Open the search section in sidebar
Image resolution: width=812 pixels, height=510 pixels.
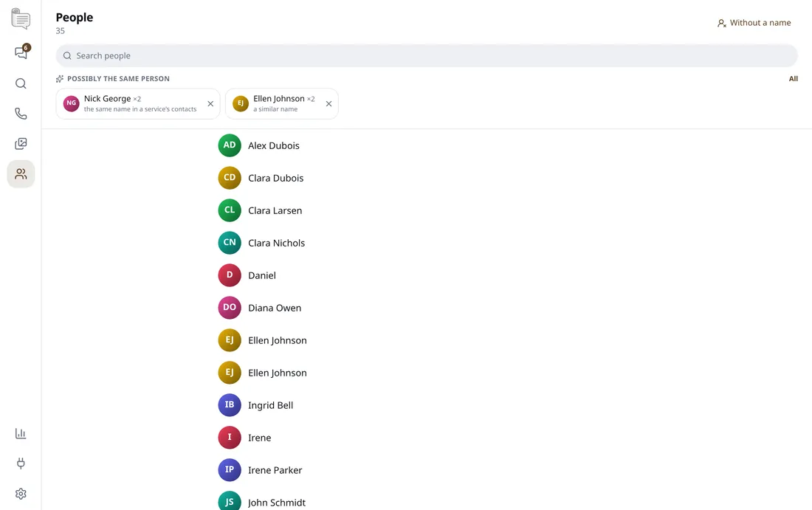[21, 83]
